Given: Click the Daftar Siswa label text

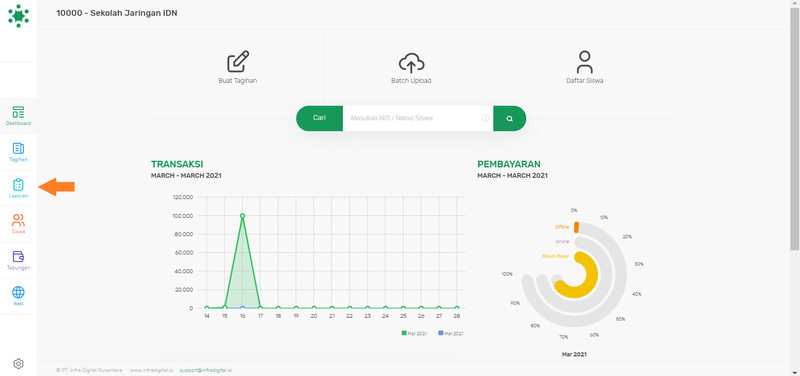Looking at the screenshot, I should pyautogui.click(x=585, y=81).
